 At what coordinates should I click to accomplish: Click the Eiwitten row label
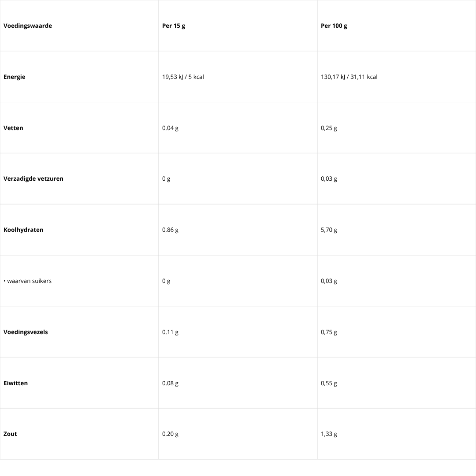click(15, 383)
